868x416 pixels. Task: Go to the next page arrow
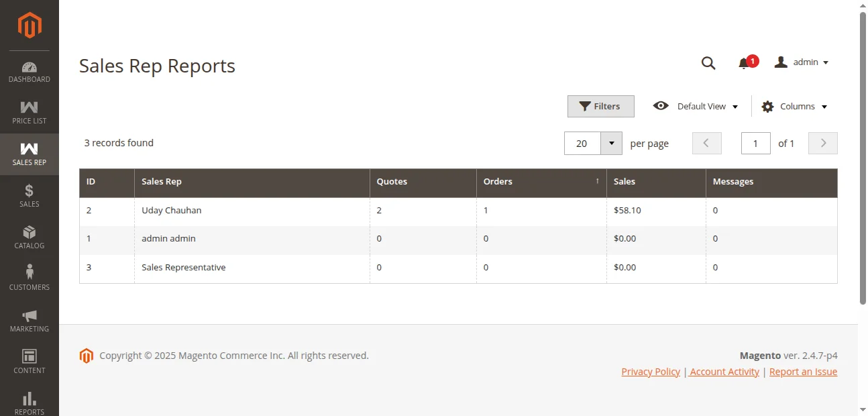click(x=823, y=143)
